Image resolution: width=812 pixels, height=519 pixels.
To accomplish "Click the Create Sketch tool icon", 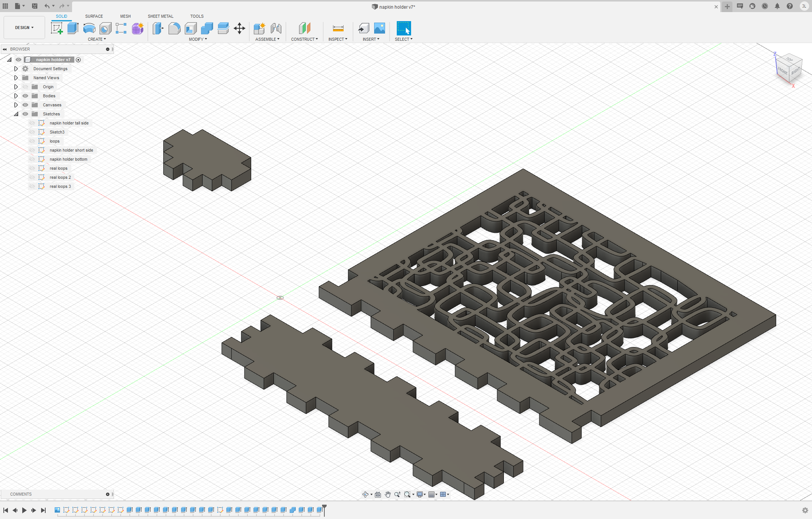I will (x=57, y=28).
